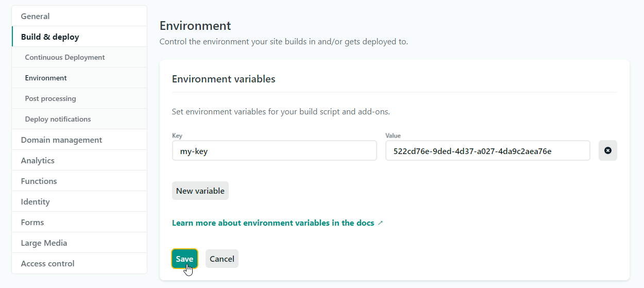Open the Post processing subsection
This screenshot has height=288, width=644.
[50, 98]
